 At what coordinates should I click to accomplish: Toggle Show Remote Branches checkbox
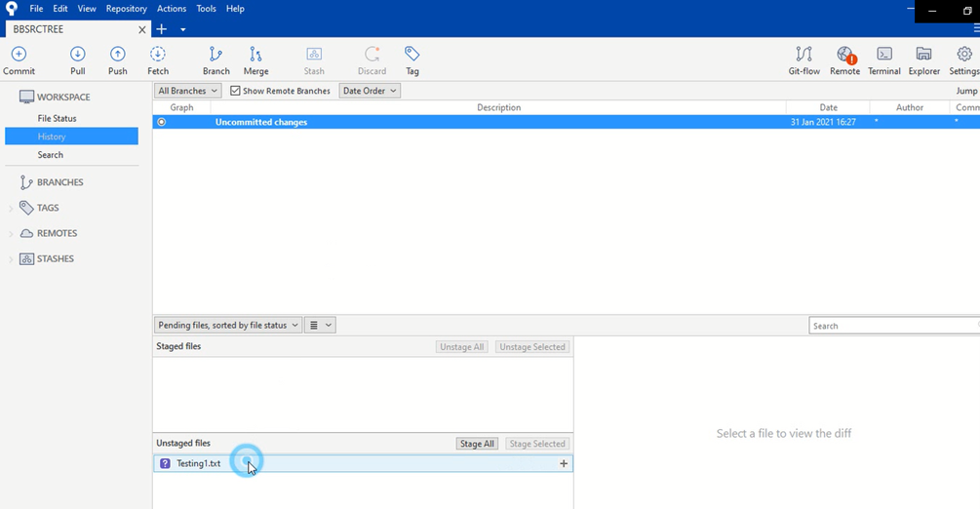[x=235, y=91]
